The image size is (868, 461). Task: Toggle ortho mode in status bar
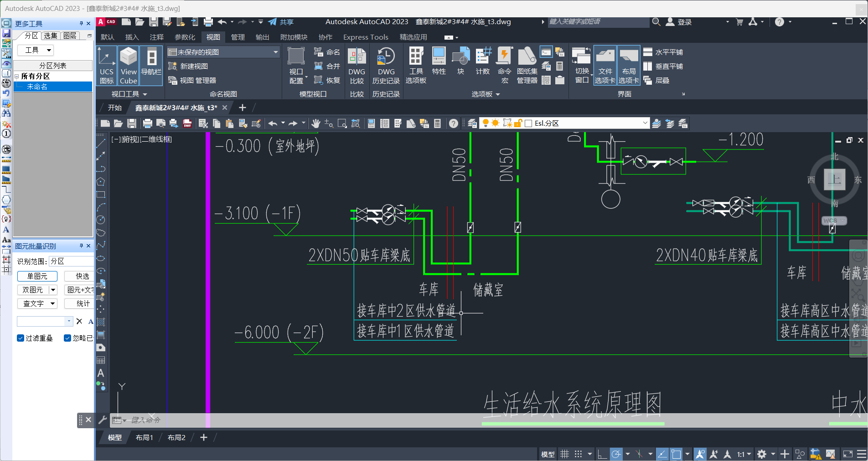pyautogui.click(x=602, y=454)
